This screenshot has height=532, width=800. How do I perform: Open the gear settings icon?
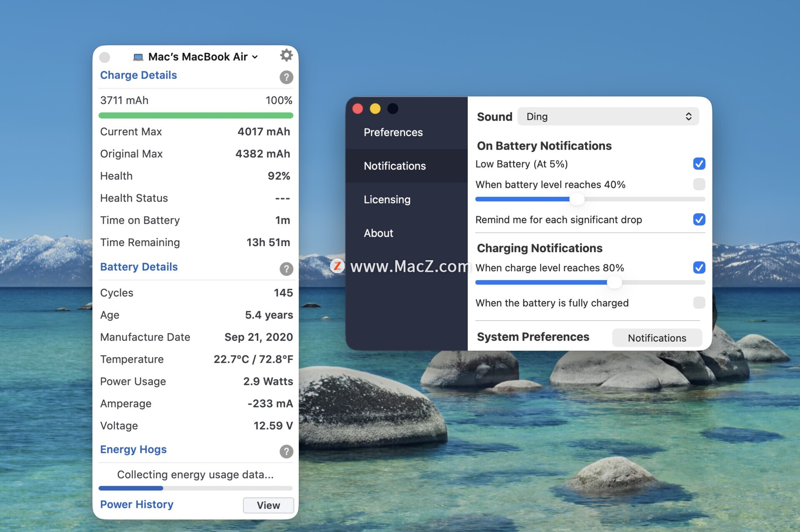point(286,55)
